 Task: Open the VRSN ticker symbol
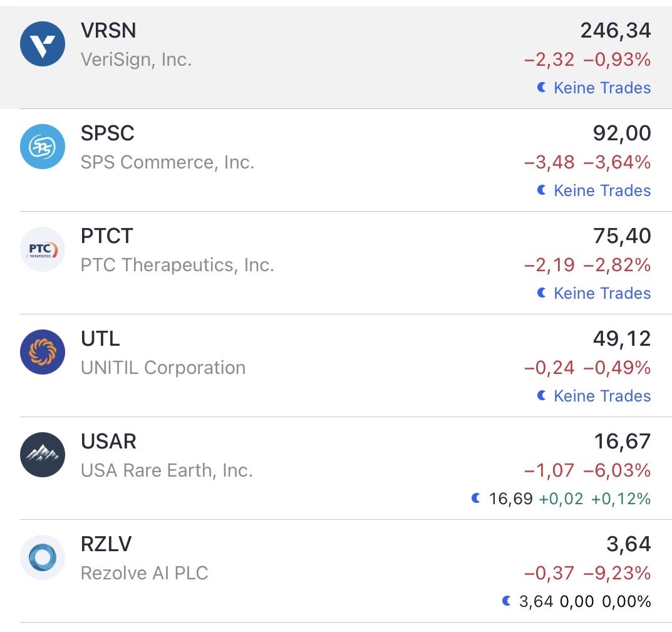tap(108, 31)
